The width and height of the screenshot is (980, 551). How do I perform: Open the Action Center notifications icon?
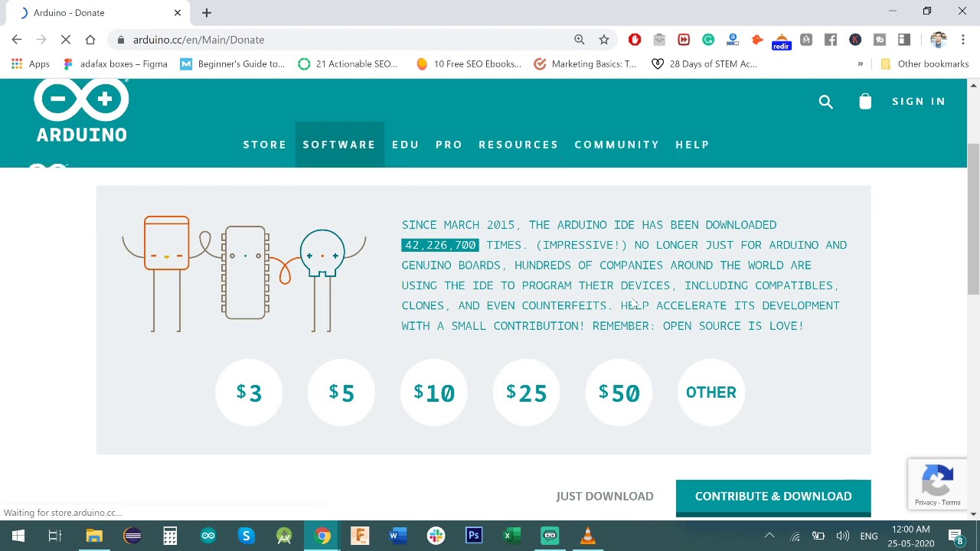pyautogui.click(x=955, y=536)
